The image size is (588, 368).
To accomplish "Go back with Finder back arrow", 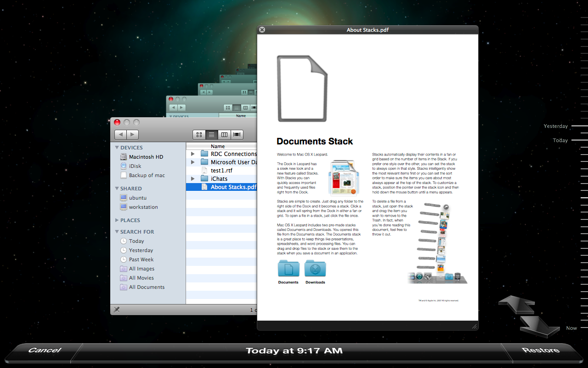I will 120,135.
